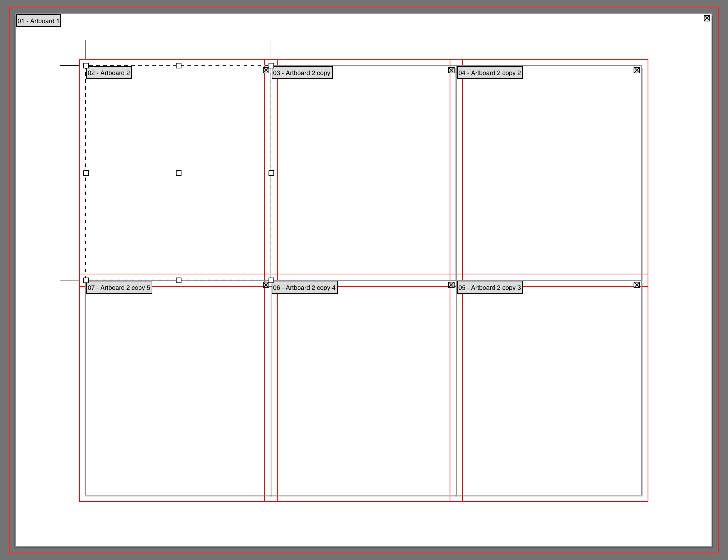Remove 04 - Artboard 2 copy 2 with X icon
This screenshot has height=560, width=728.
[x=637, y=70]
